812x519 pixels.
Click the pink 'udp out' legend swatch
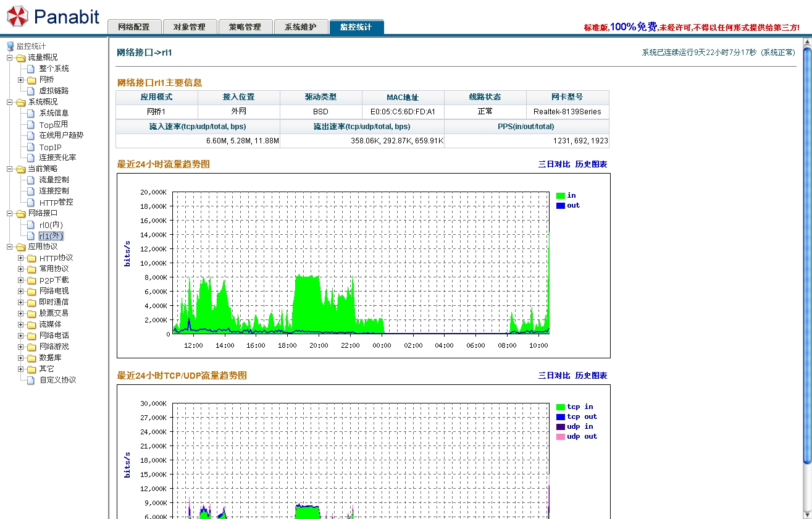pos(561,437)
